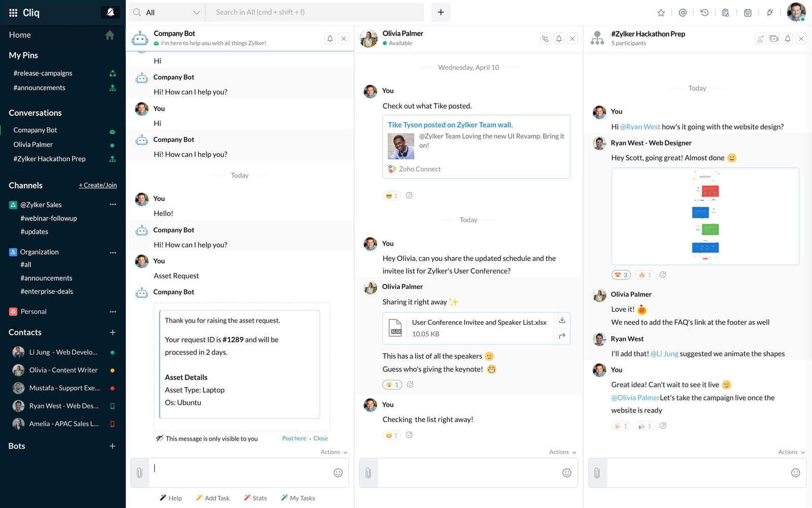Image resolution: width=812 pixels, height=508 pixels.
Task: Open the #all channel under Organization
Action: pos(26,265)
